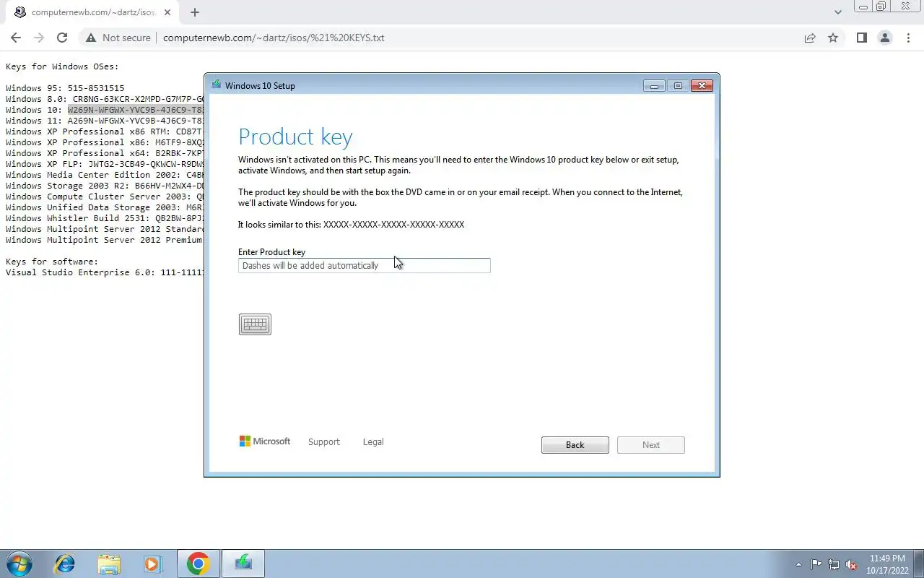Click the Keys for software heading
This screenshot has height=578, width=924.
52,262
